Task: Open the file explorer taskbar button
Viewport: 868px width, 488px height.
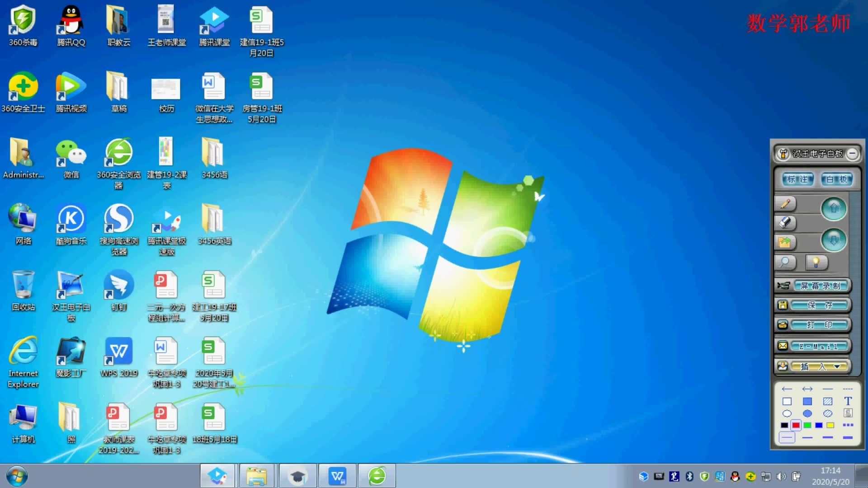Action: [256, 476]
